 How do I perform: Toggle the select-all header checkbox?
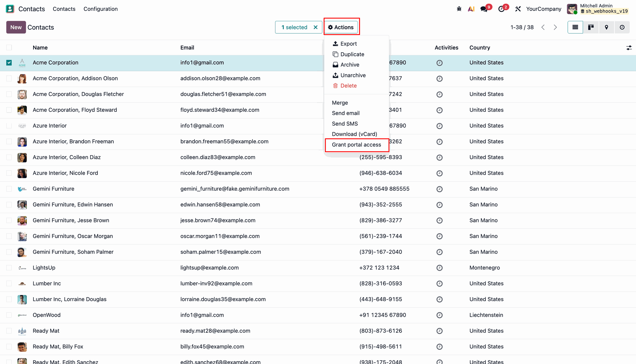(9, 48)
